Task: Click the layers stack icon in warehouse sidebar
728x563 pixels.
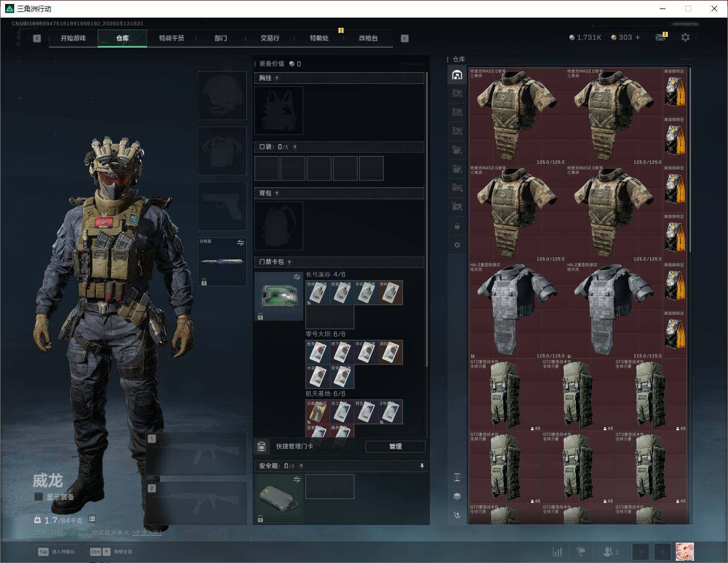Action: coord(457,496)
